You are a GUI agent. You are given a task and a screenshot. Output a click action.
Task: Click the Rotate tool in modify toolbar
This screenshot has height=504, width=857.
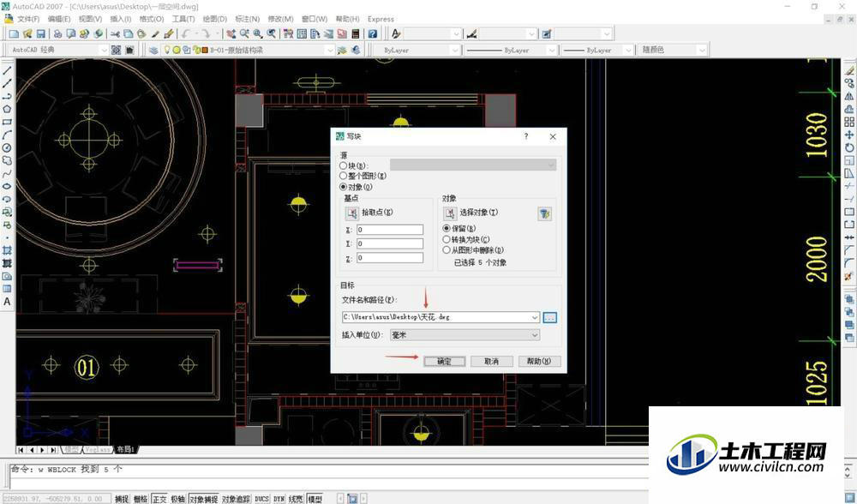pos(848,147)
